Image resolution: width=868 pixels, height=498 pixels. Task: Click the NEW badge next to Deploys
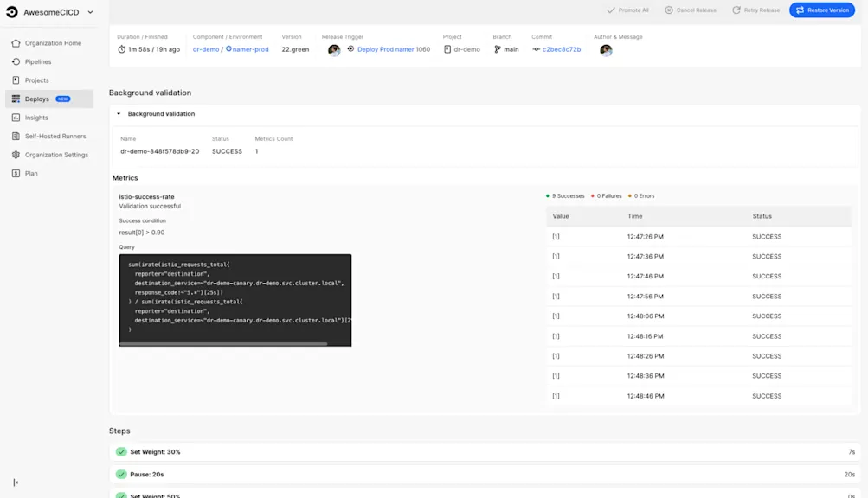click(x=63, y=99)
